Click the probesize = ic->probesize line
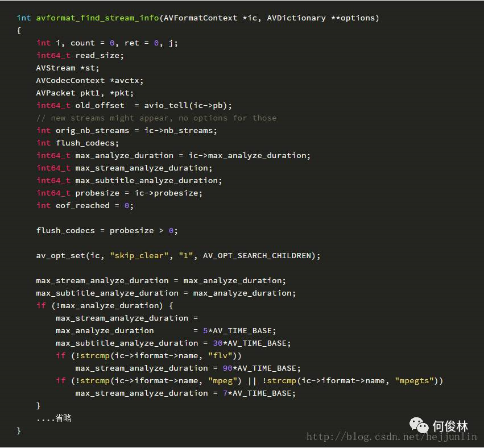The image size is (484, 448). (119, 193)
